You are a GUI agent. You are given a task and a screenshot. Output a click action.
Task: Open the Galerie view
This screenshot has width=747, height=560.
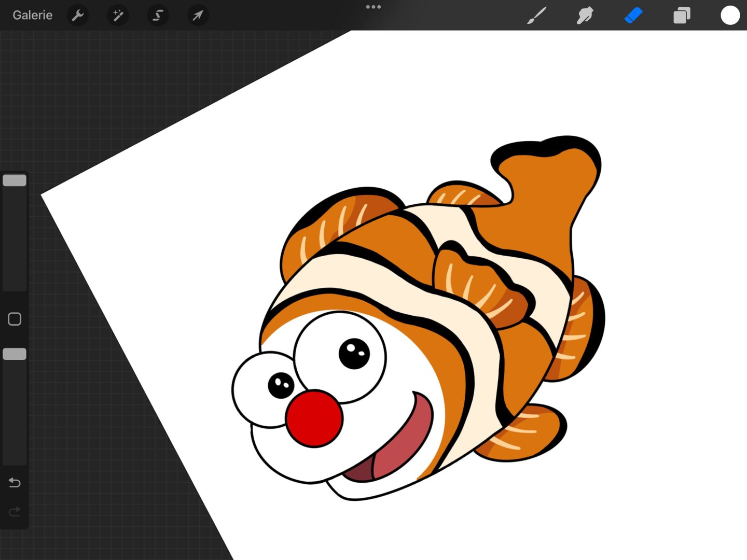tap(32, 15)
